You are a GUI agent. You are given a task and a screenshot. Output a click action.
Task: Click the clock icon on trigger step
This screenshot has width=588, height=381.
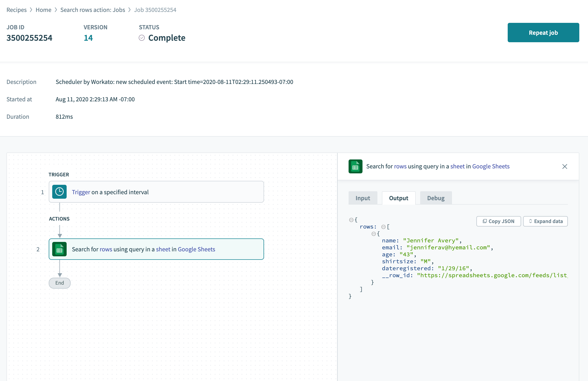59,192
